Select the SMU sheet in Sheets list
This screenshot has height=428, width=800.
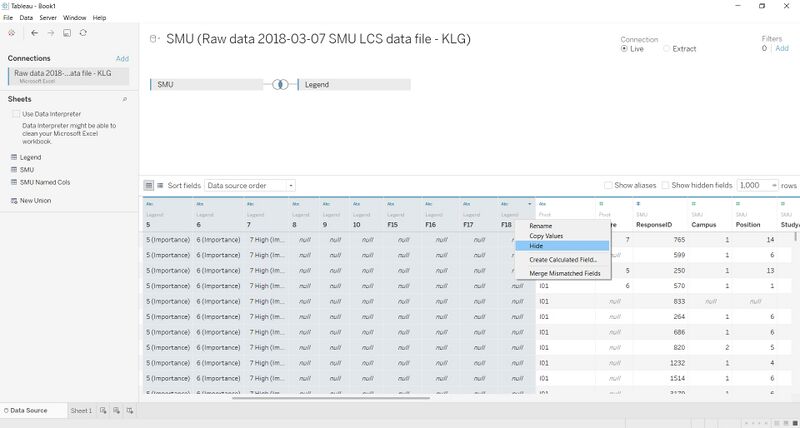(27, 170)
